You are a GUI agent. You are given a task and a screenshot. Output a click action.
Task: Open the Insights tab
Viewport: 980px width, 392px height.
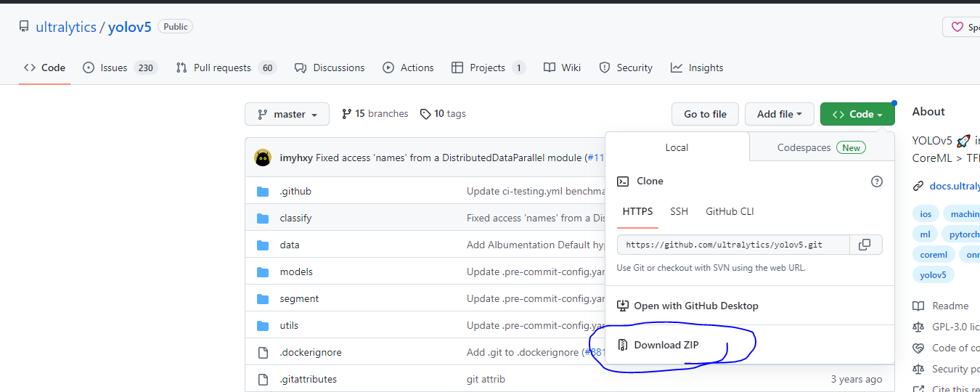coord(697,68)
